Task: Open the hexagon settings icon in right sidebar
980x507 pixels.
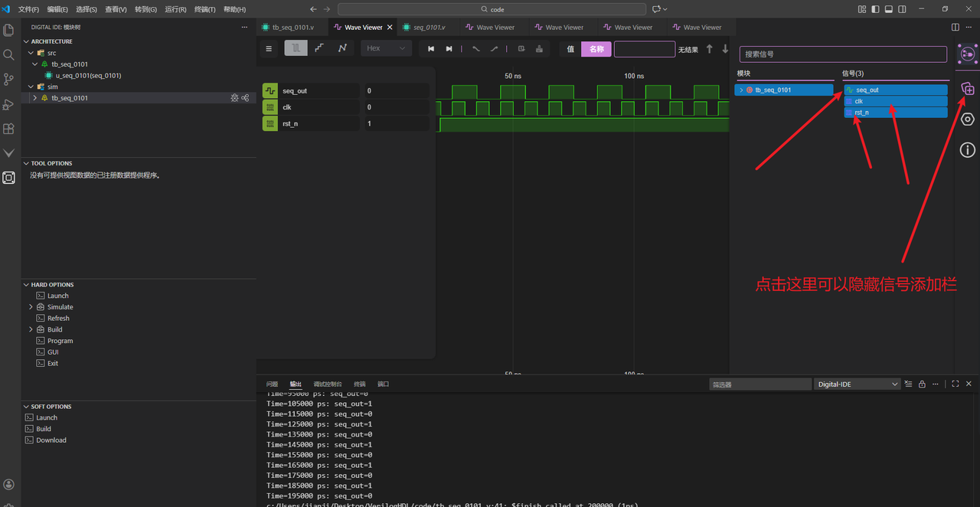Action: pos(968,119)
